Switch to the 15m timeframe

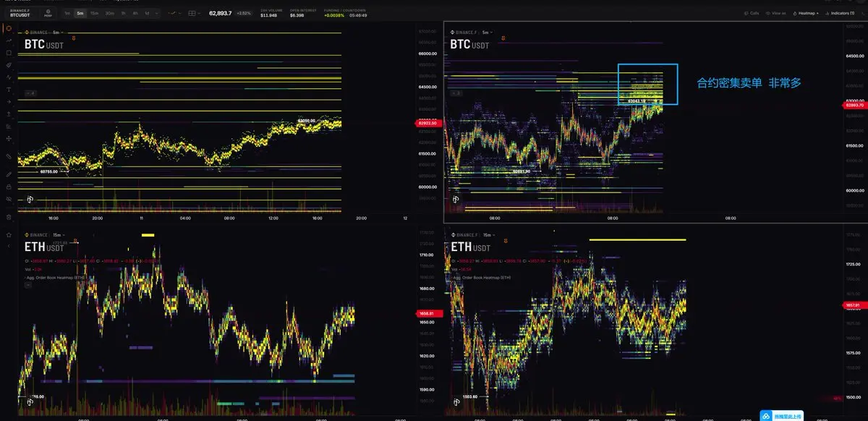(94, 13)
